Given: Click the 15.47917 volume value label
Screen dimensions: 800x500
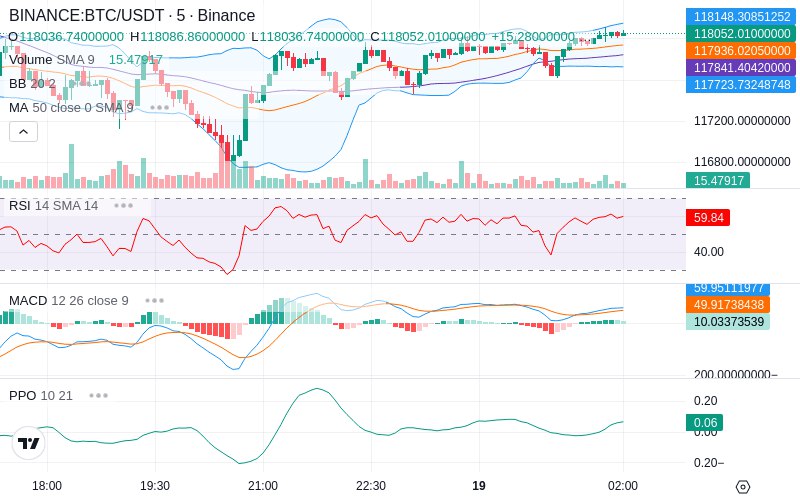Looking at the screenshot, I should [718, 180].
